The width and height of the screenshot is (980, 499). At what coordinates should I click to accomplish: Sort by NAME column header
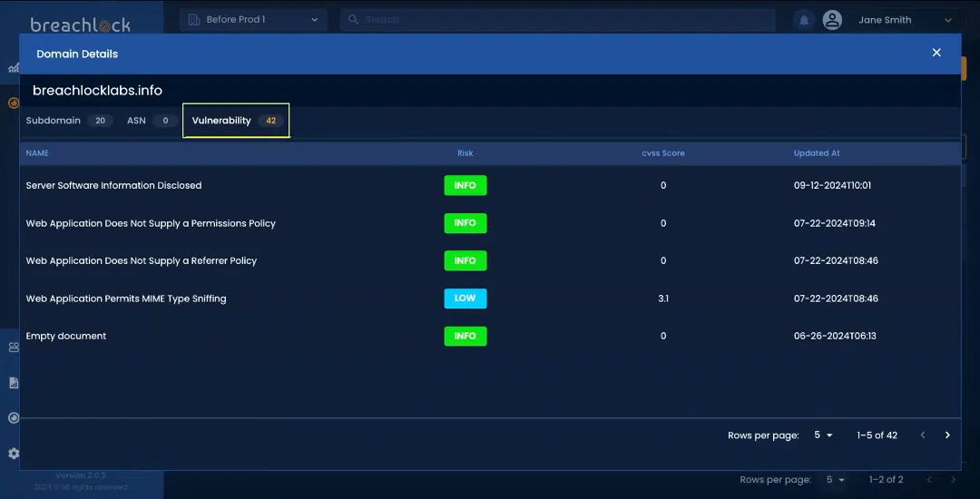[37, 153]
